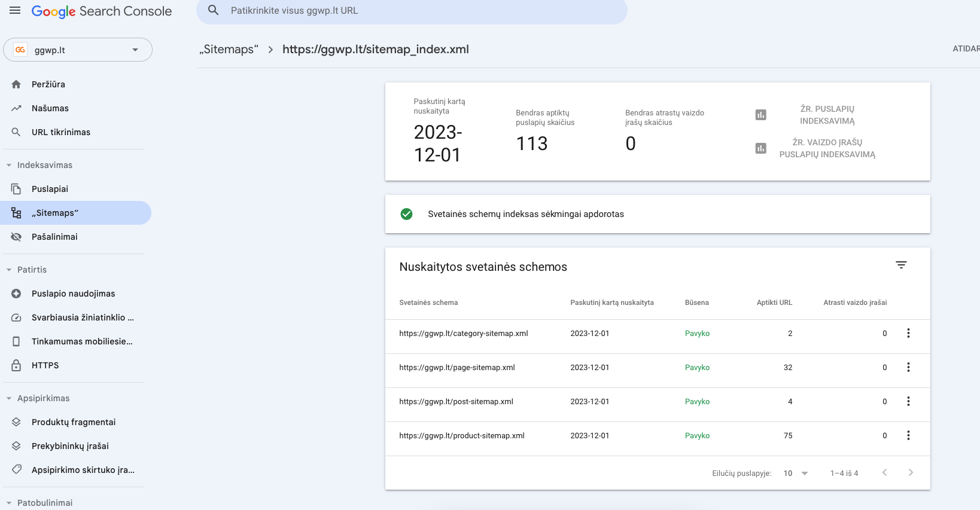Click the 113 discovered pages value

tap(532, 143)
